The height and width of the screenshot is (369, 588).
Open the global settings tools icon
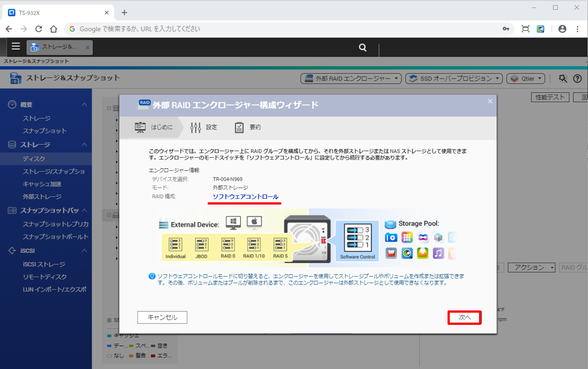[563, 78]
